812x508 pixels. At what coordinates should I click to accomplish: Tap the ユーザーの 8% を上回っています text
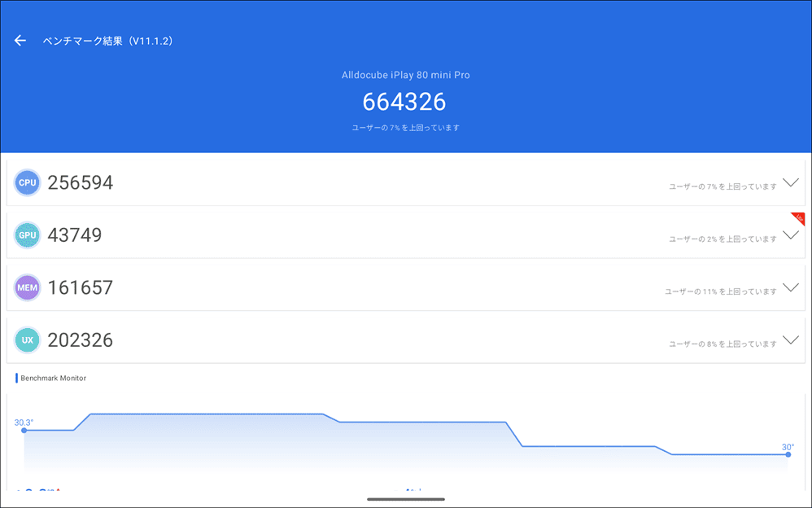pos(723,344)
